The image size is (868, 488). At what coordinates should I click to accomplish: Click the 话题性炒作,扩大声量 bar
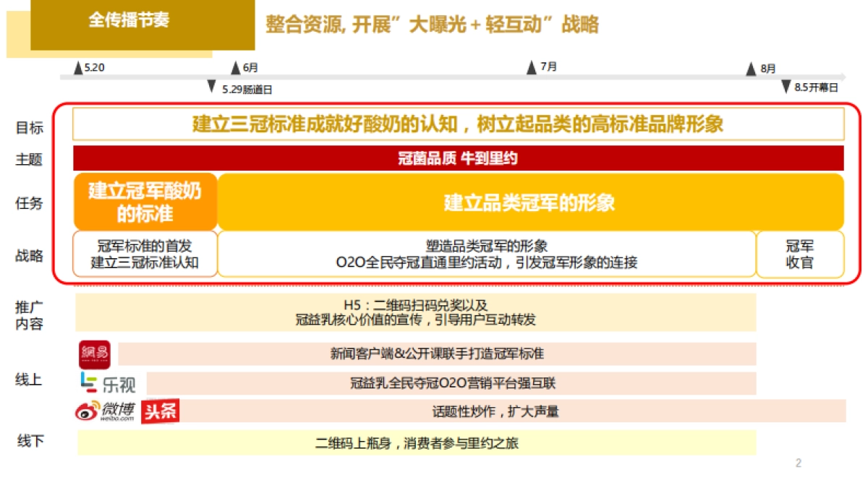click(x=495, y=411)
